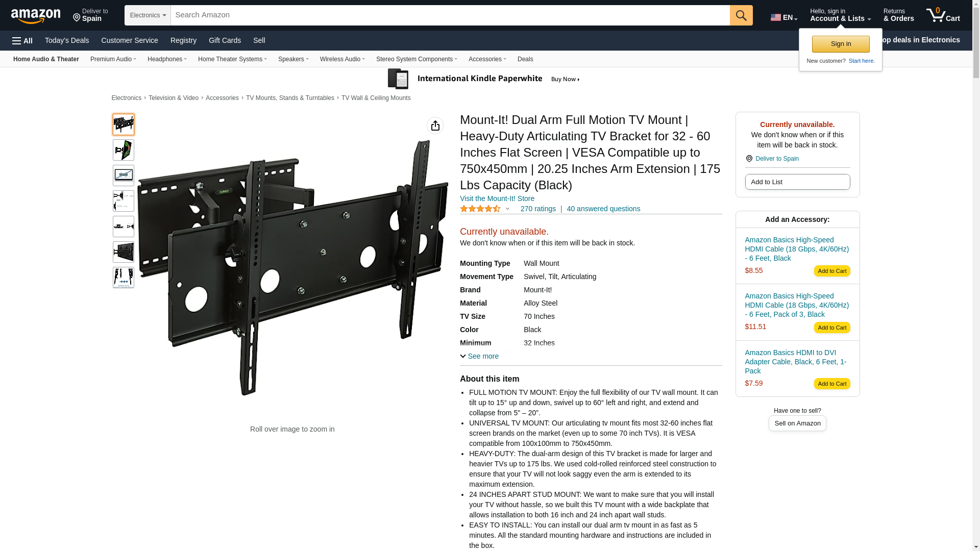980x551 pixels.
Task: Open the shopping cart icon
Action: (943, 15)
